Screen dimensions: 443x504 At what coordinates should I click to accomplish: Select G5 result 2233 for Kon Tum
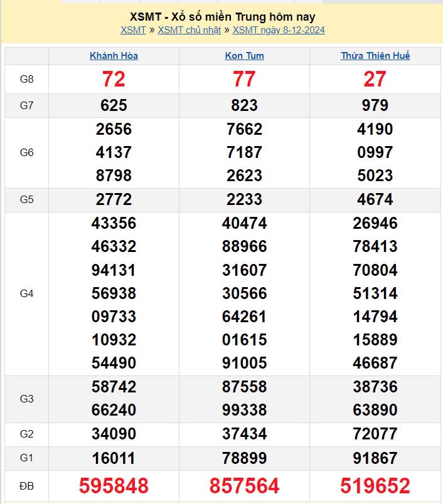pos(244,199)
